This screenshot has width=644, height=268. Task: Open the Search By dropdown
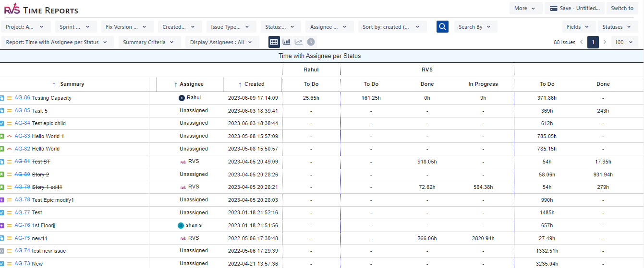point(475,27)
